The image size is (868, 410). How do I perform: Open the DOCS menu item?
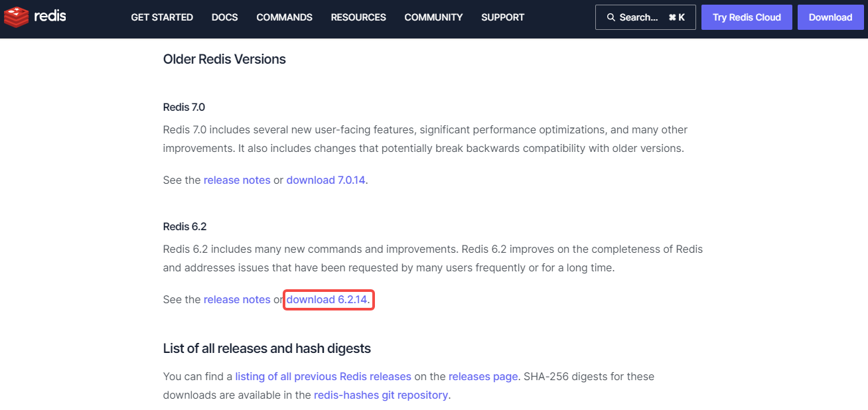pyautogui.click(x=224, y=17)
